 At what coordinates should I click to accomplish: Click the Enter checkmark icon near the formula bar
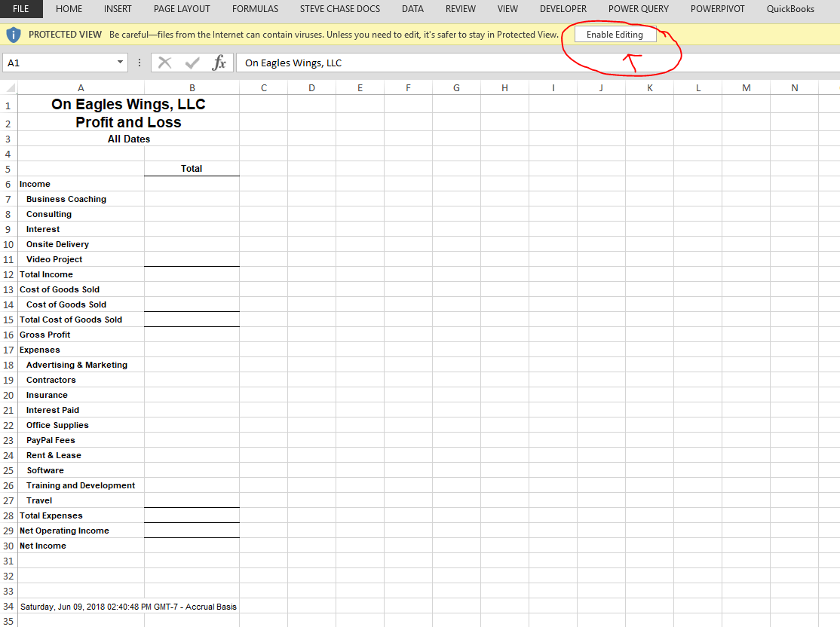191,63
